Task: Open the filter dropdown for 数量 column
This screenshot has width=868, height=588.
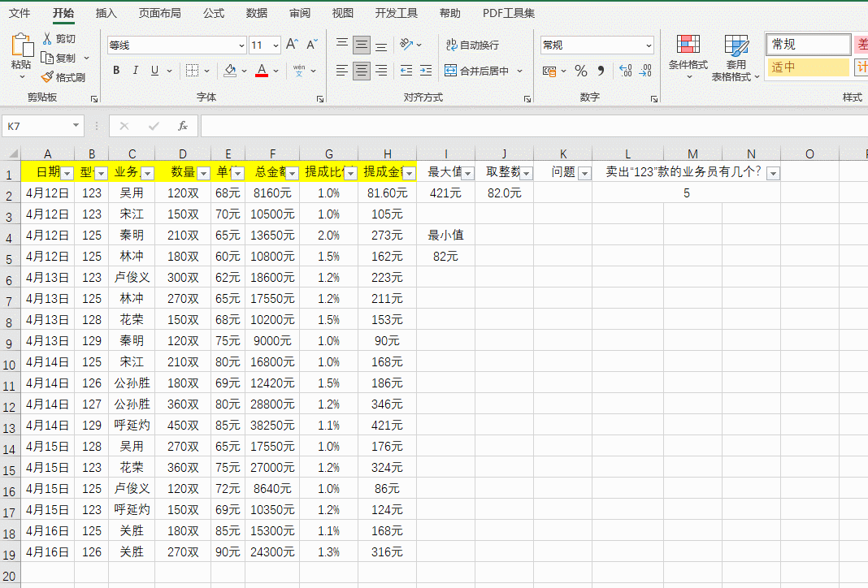Action: pos(203,173)
